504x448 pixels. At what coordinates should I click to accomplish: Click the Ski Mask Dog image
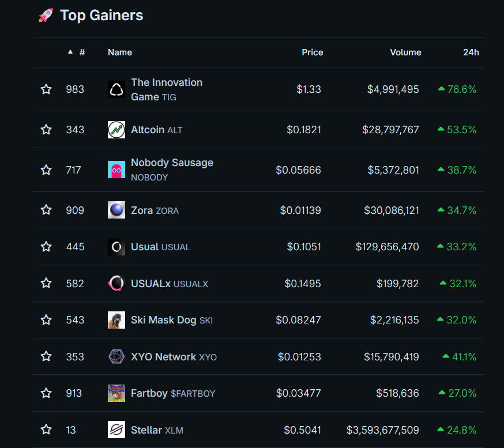coord(116,320)
